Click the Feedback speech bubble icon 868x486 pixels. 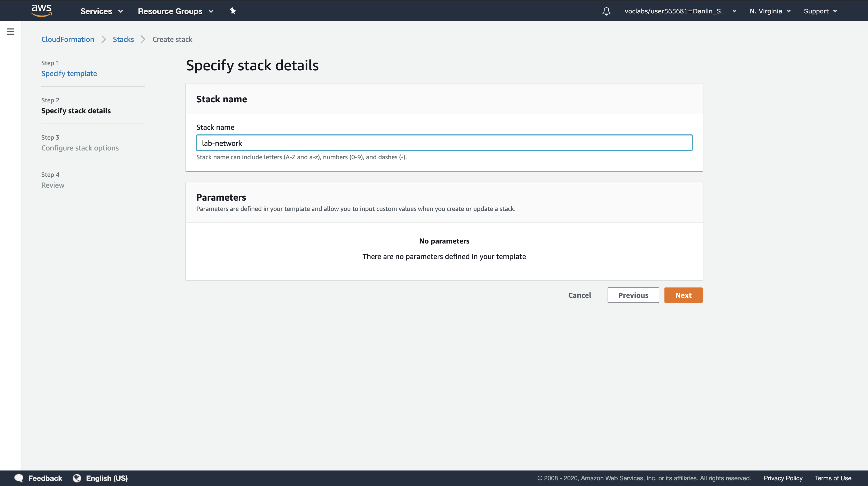(x=19, y=478)
